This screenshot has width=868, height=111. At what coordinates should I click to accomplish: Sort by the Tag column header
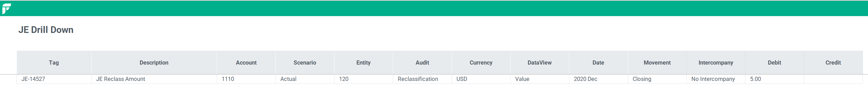pyautogui.click(x=54, y=63)
